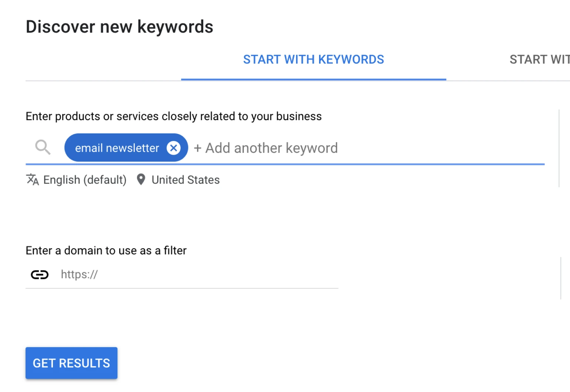
Task: Click the Discover new keywords heading
Action: point(120,27)
